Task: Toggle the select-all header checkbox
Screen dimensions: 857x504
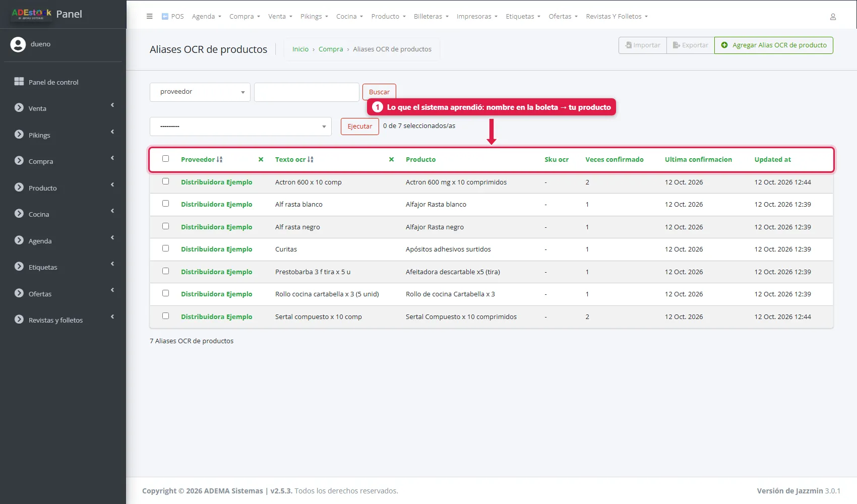Action: pyautogui.click(x=165, y=159)
